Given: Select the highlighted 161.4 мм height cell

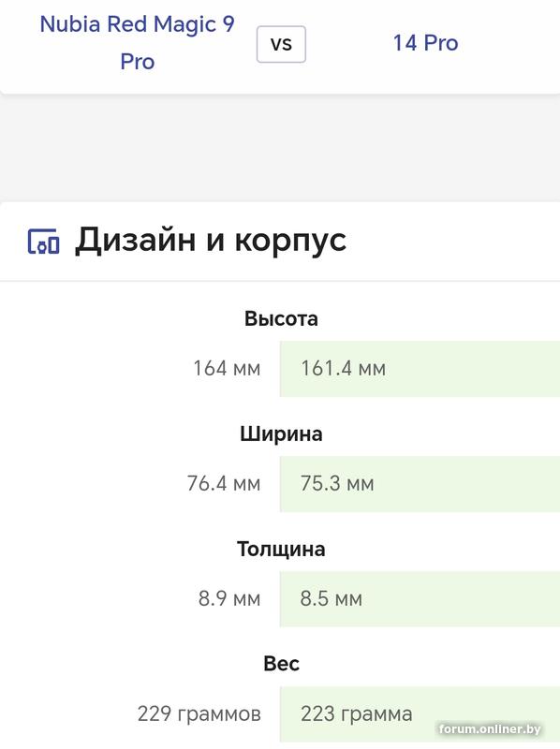Looking at the screenshot, I should click(x=420, y=369).
